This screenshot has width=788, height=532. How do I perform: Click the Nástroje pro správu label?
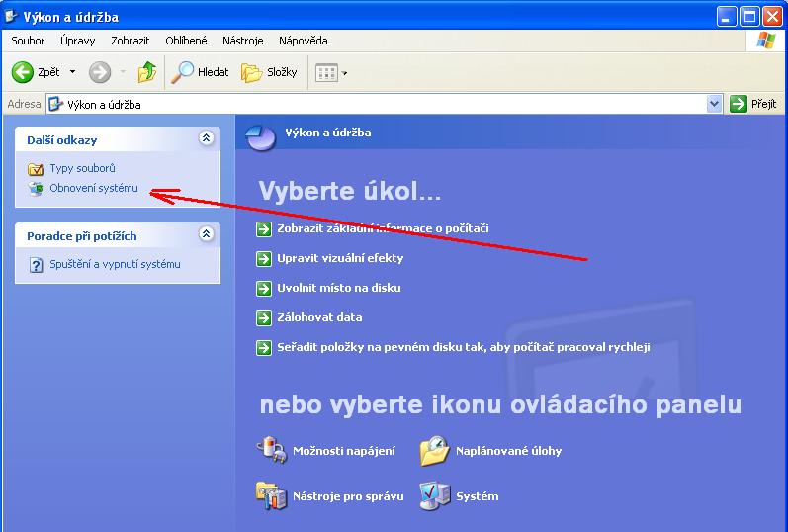tap(348, 496)
